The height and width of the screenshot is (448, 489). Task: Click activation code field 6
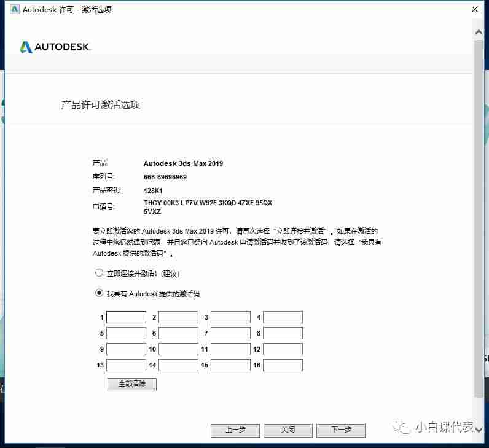(x=178, y=333)
